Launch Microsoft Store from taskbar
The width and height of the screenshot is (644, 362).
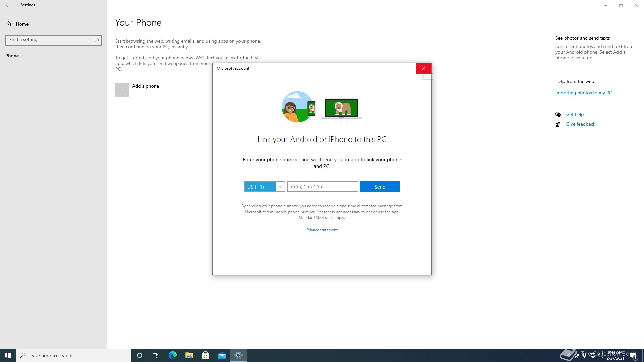(x=205, y=355)
